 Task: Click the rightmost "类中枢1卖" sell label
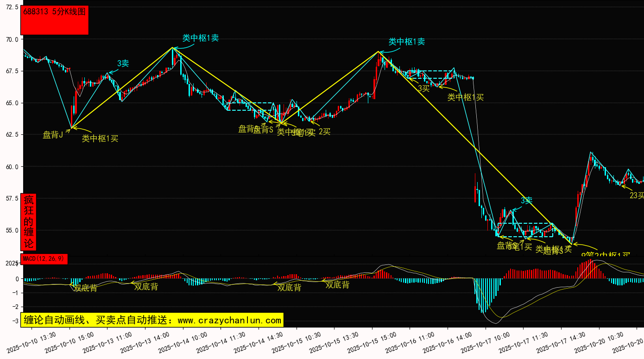tap(406, 42)
